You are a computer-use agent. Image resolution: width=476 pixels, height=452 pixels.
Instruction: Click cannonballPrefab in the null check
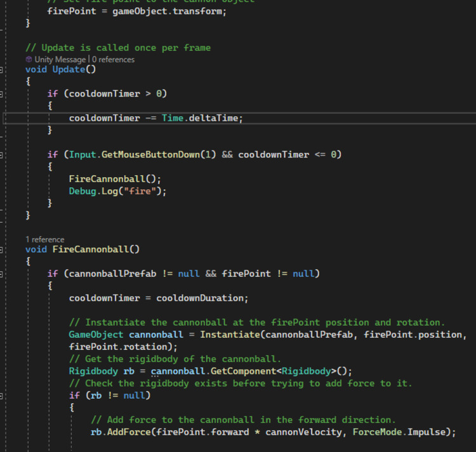(x=112, y=274)
